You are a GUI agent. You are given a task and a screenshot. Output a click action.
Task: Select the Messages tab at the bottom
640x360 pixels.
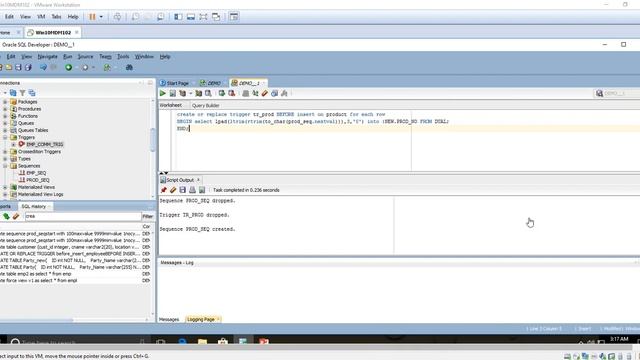click(x=169, y=319)
